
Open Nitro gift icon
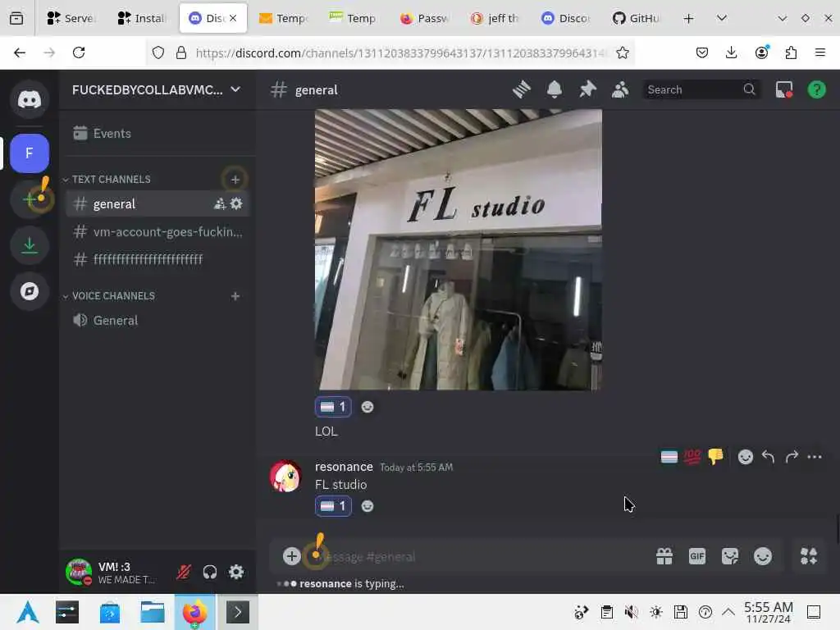(x=664, y=556)
